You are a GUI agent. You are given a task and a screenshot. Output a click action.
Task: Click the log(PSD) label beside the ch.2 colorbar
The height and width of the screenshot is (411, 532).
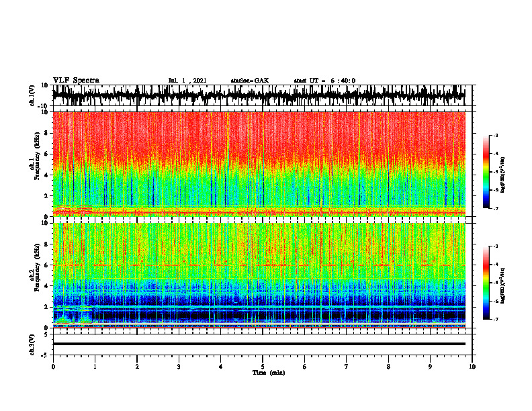click(x=502, y=285)
